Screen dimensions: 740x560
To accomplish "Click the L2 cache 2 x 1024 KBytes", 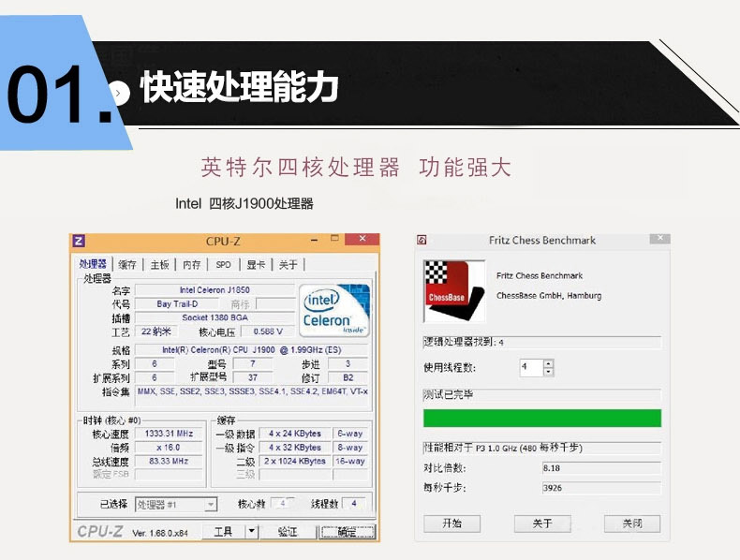I will 295,461.
